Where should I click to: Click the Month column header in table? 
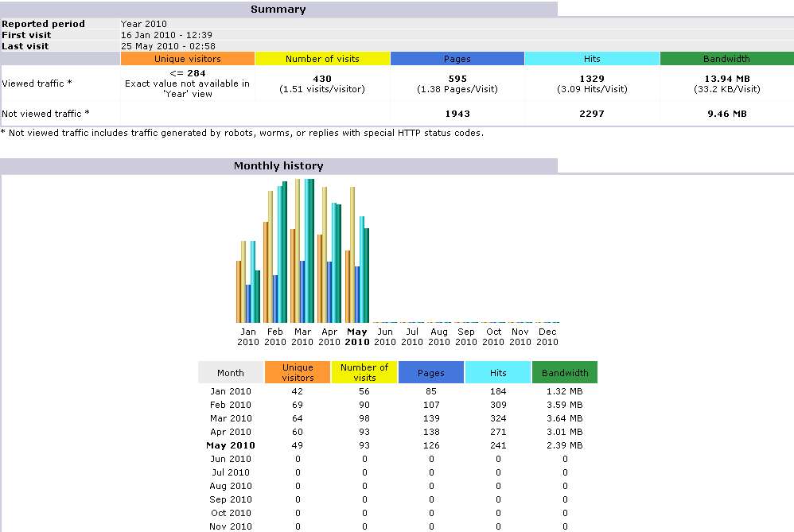point(231,373)
